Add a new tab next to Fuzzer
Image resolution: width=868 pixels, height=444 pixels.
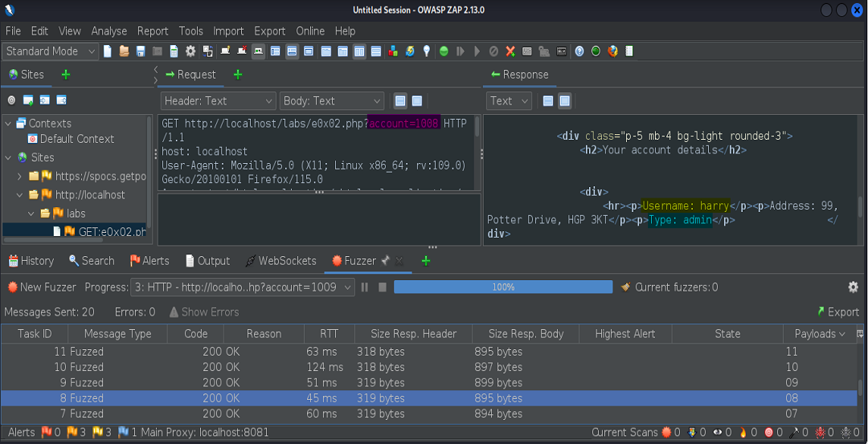426,261
